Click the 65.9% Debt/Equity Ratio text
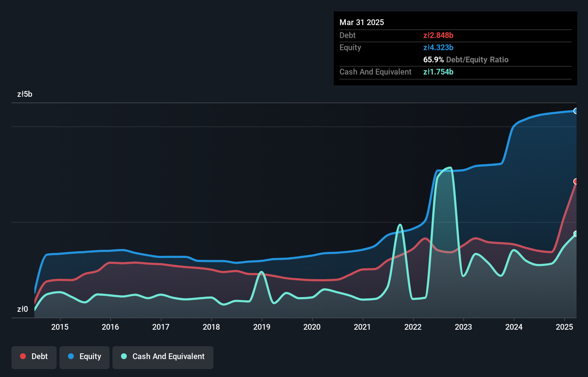This screenshot has width=588, height=377. (x=466, y=59)
